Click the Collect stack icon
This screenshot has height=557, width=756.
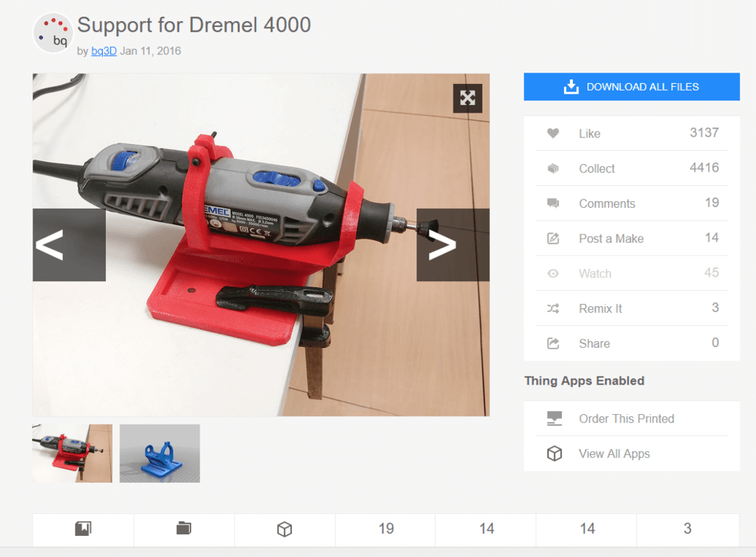click(553, 169)
